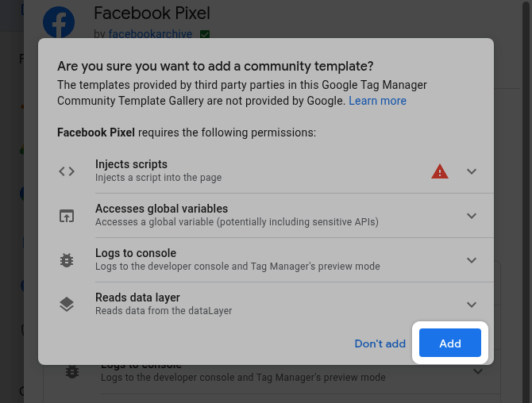Click the Accesses global variables window icon

click(67, 216)
